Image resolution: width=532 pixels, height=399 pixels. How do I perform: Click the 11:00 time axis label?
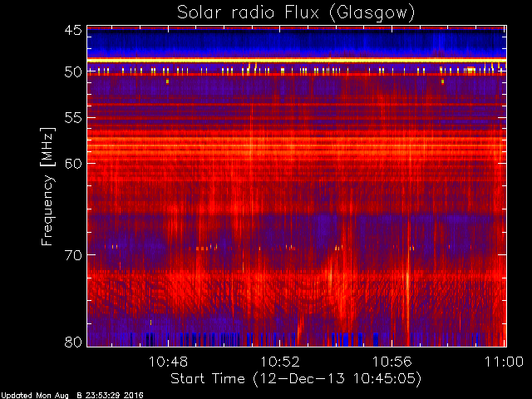504,362
